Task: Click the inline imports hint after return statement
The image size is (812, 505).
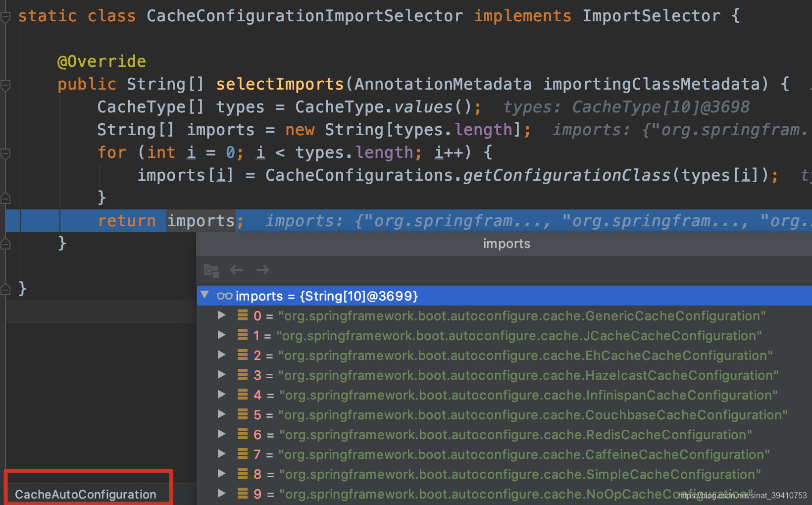Action: pos(539,221)
